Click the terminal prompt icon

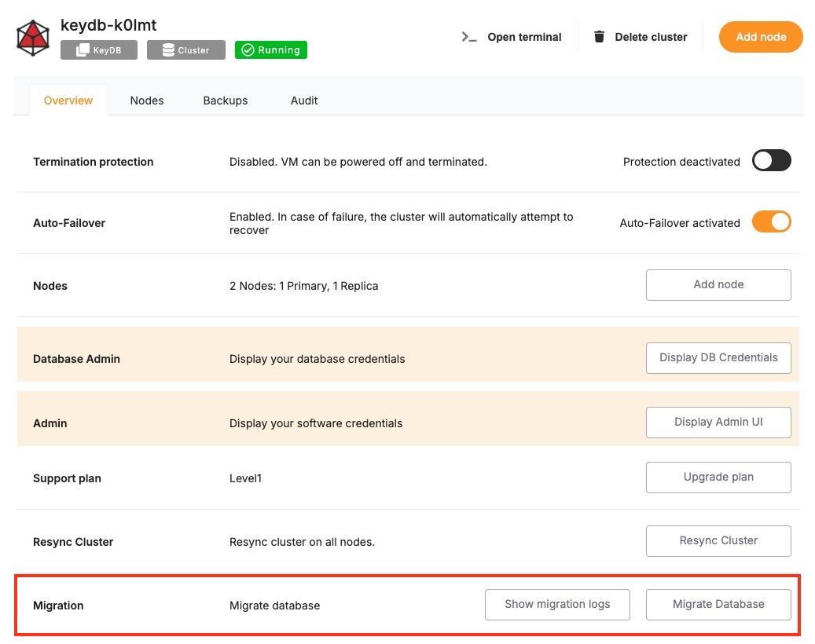coord(469,37)
